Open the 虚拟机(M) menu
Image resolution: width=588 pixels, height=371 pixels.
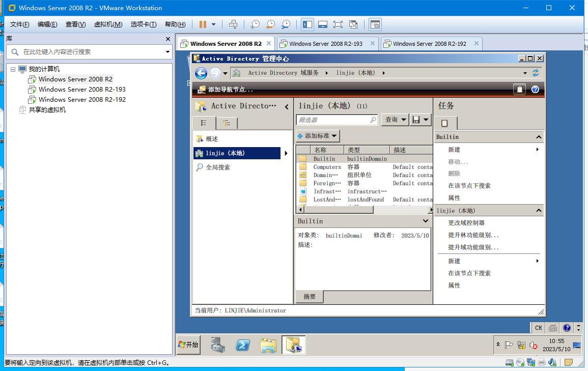point(108,24)
